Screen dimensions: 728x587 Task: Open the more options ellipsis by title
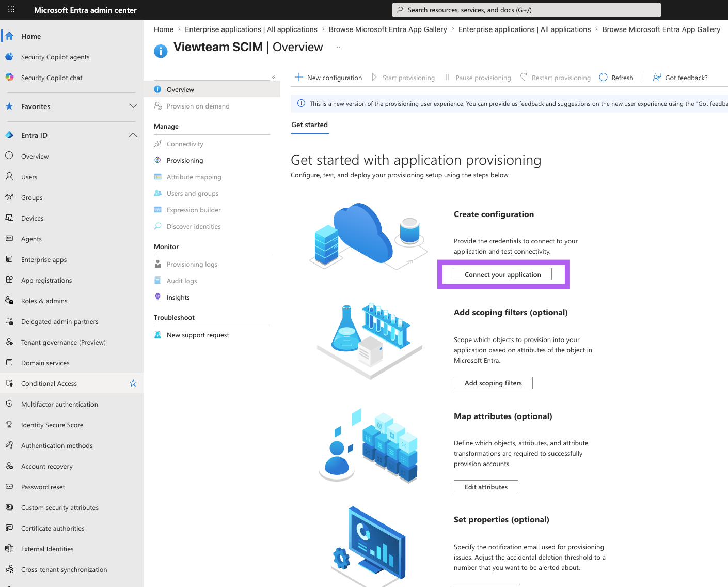tap(340, 47)
